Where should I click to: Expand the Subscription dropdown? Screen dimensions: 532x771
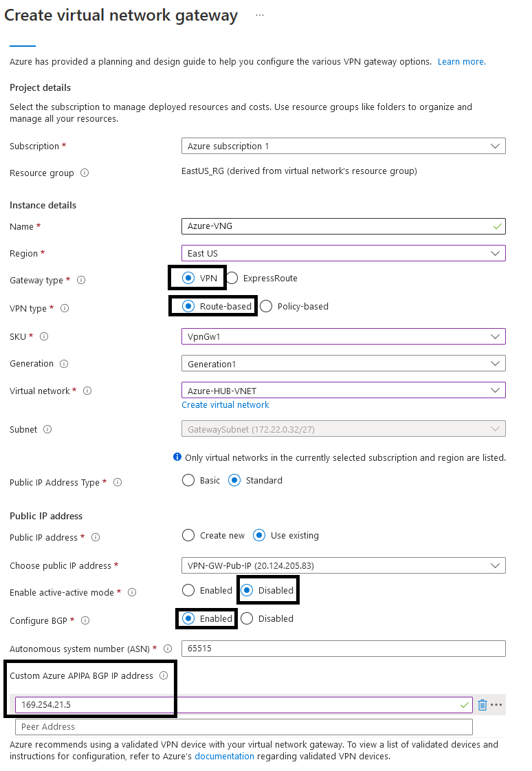343,146
